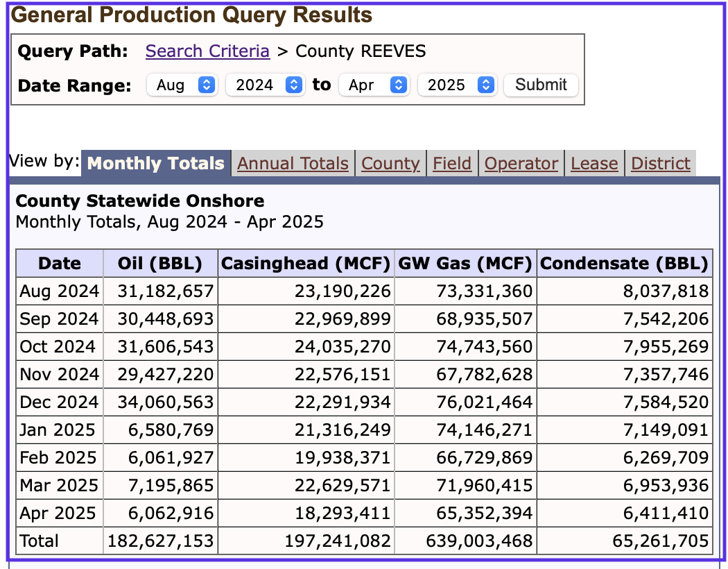Open the end month dropdown showing Apr

pos(373,85)
